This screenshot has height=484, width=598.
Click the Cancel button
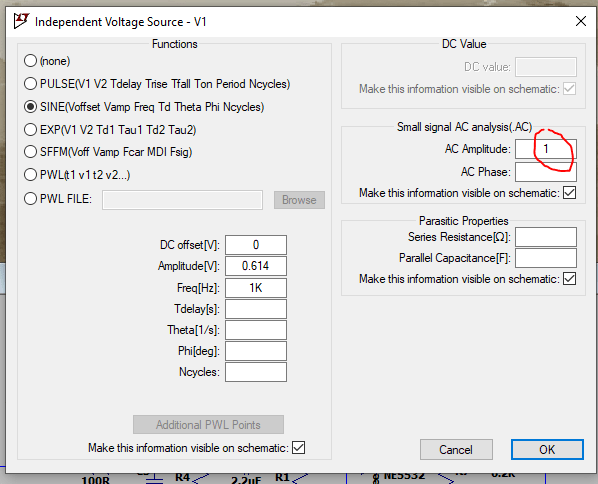point(456,450)
